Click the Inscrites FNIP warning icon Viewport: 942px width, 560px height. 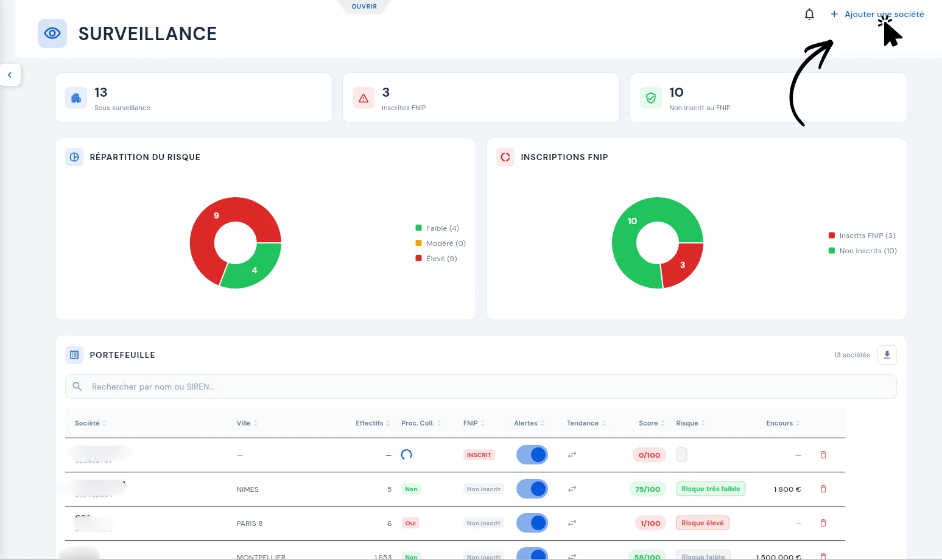pos(364,98)
